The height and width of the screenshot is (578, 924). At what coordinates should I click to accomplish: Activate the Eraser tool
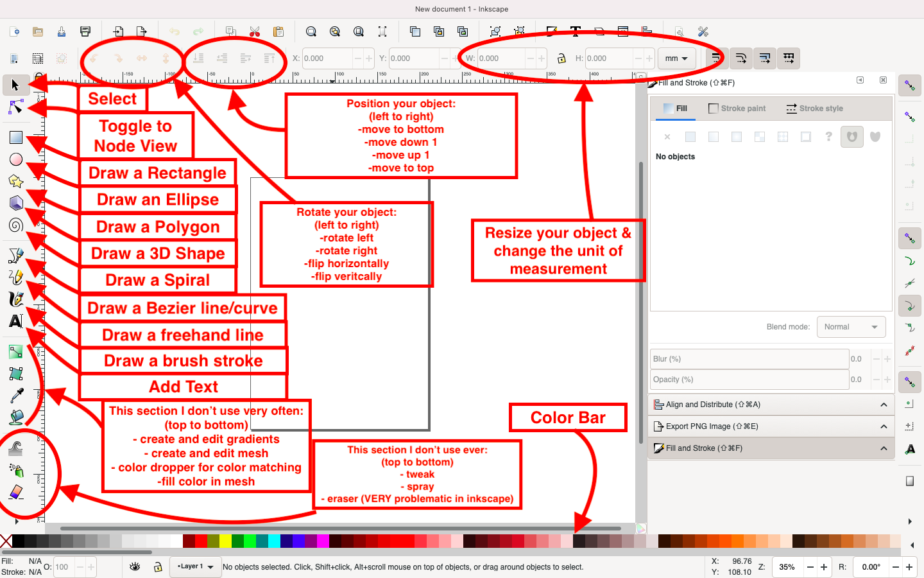(15, 492)
